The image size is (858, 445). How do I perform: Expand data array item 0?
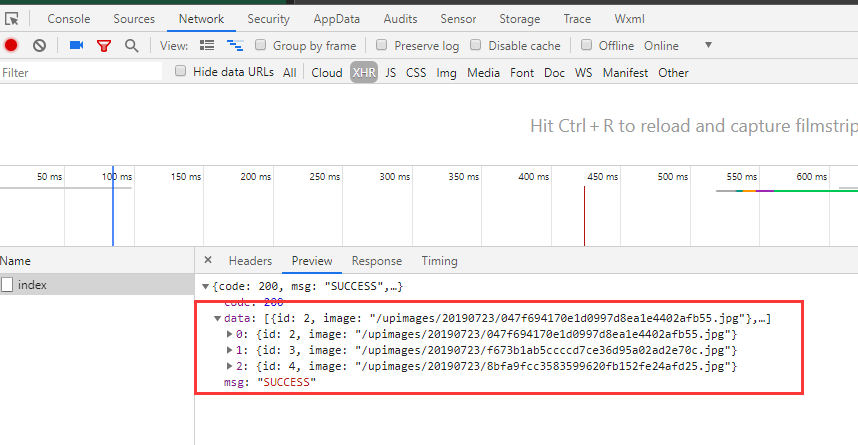(231, 334)
